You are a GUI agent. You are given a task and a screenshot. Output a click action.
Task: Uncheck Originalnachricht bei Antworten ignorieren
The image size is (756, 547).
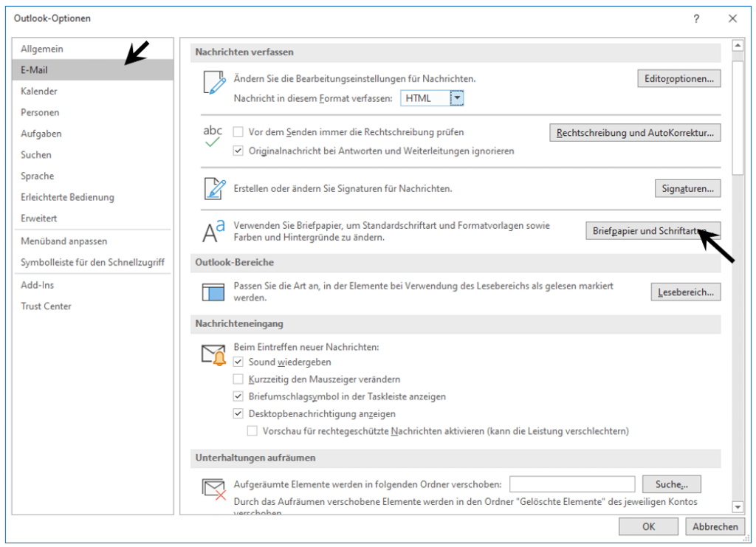pyautogui.click(x=238, y=151)
